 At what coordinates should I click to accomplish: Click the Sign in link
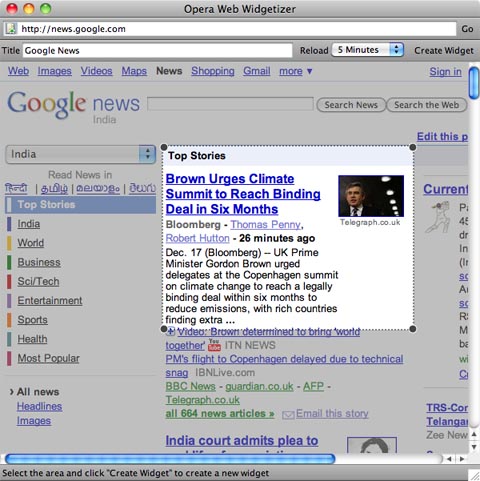coord(445,71)
